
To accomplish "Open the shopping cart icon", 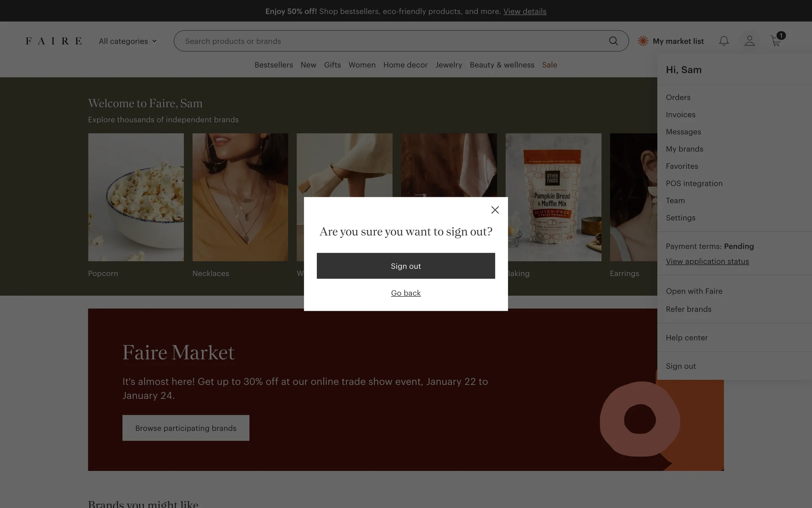I will click(x=776, y=41).
